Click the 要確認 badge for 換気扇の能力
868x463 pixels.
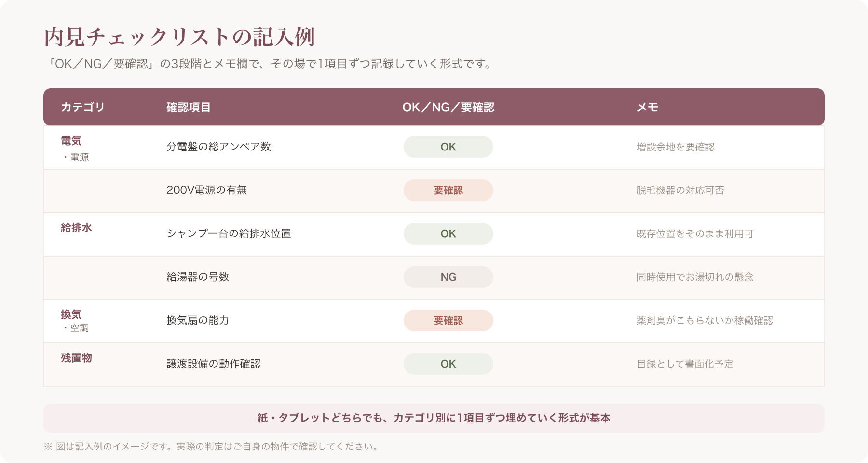(x=448, y=320)
